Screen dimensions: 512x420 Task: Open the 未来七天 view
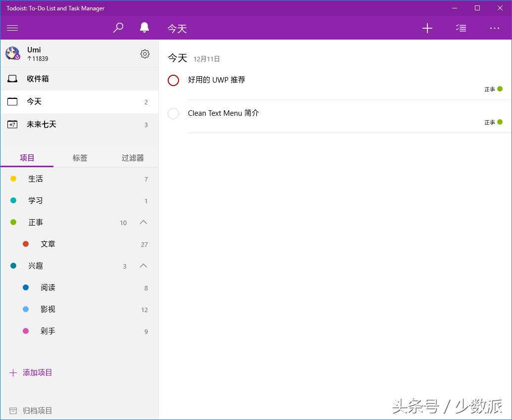(x=79, y=125)
